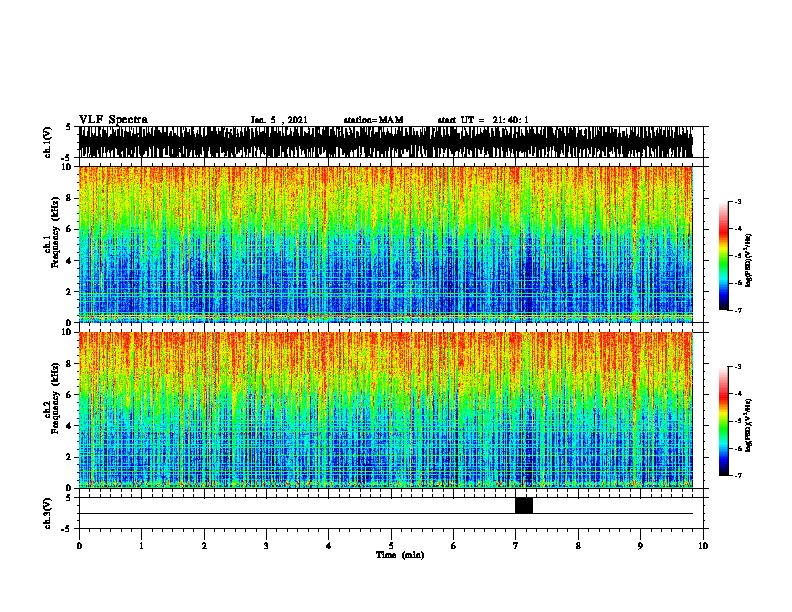Viewport: 792px width, 612px height.
Task: Click the "VLF Spectra" plot title
Action: pos(113,120)
